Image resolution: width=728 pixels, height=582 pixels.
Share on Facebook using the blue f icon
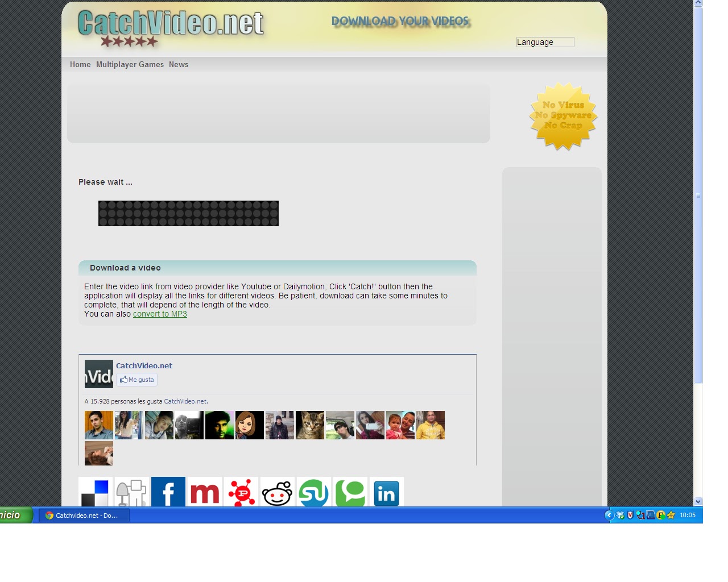pos(168,492)
